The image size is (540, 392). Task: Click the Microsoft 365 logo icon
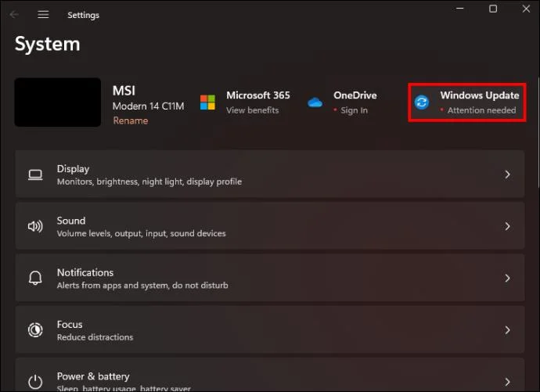(207, 102)
